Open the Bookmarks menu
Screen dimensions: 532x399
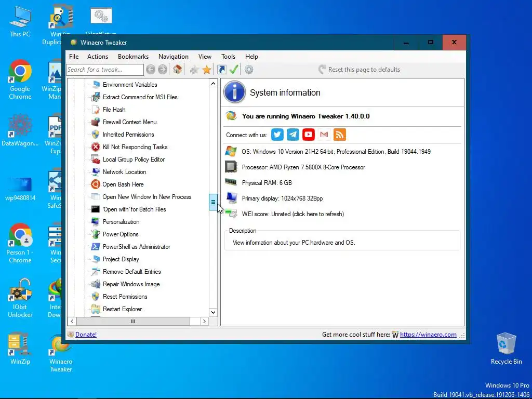[133, 57]
